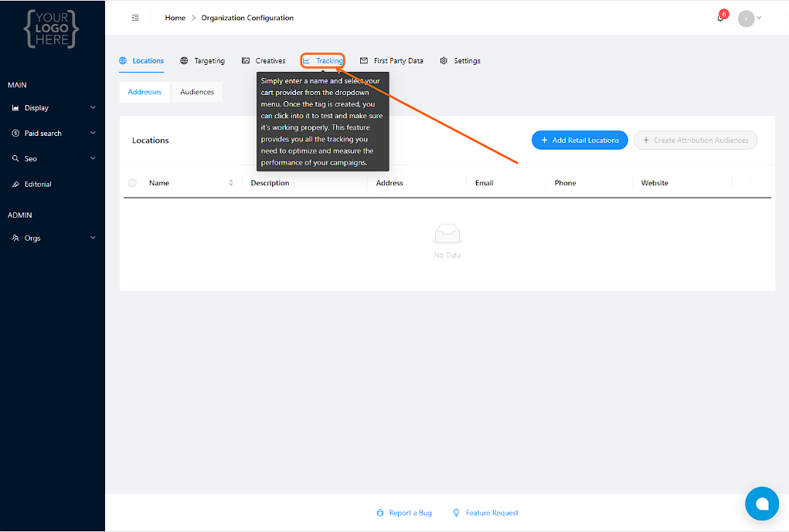Click the people icon beside Orgs
Viewport: 789px width, 532px height.
click(15, 238)
